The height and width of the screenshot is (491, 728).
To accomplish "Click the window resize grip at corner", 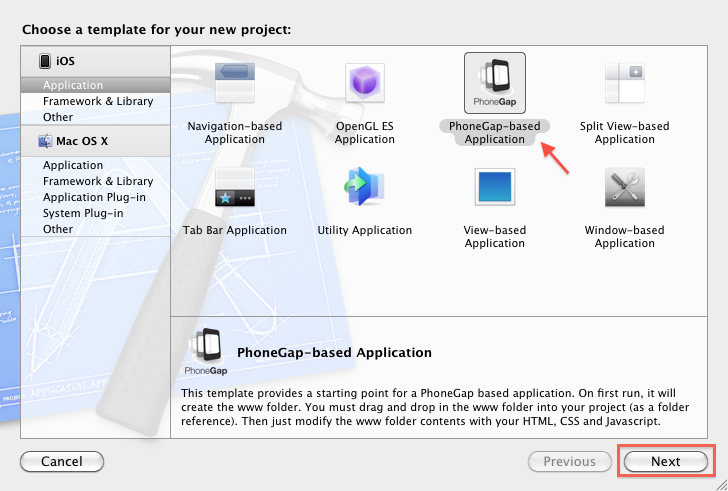I will tap(722, 485).
